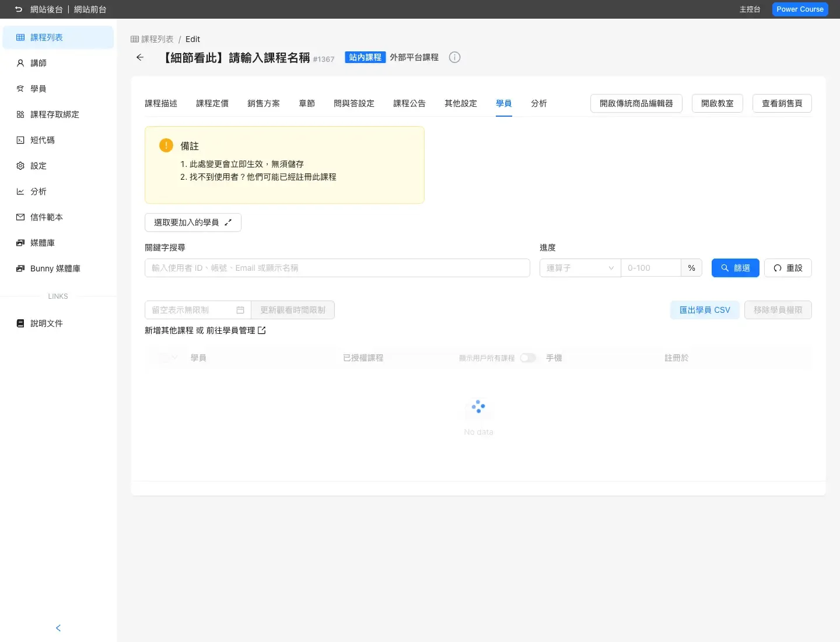
Task: Open the 課程描述 tab
Action: coord(161,103)
